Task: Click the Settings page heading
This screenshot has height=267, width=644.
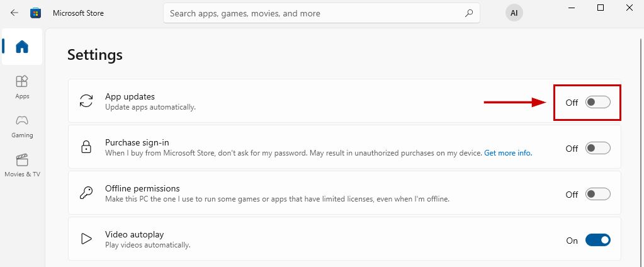Action: click(95, 55)
